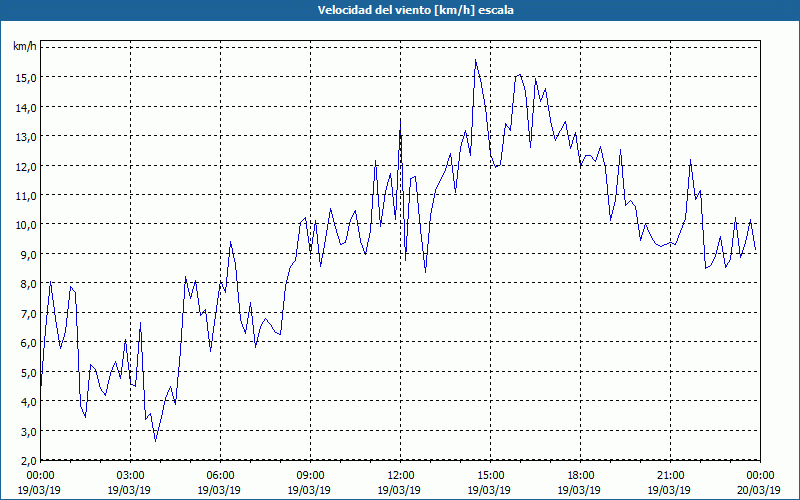Click the 5,0 y-axis value
Viewport: 800px width, 500px height.
tap(28, 373)
